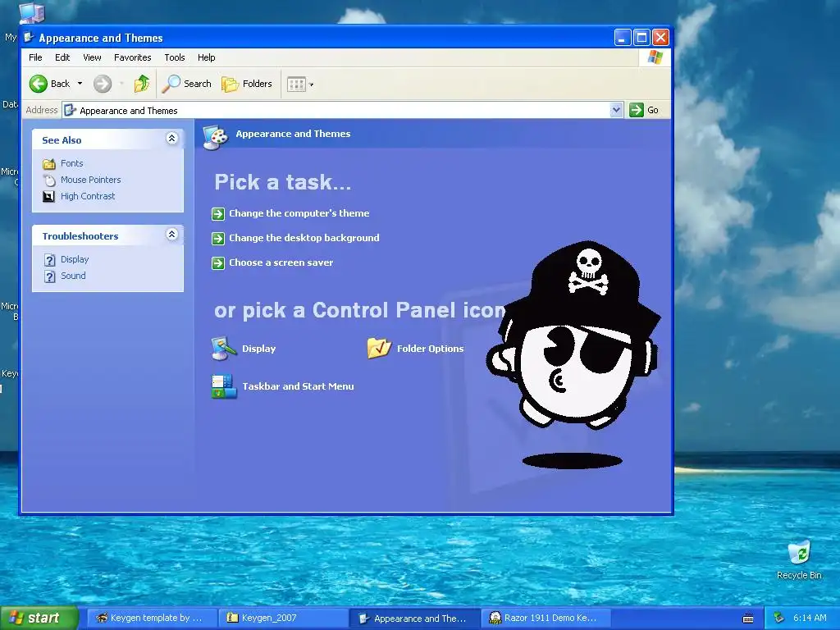The width and height of the screenshot is (840, 630).
Task: Select Change the computer's theme task
Action: tap(299, 213)
